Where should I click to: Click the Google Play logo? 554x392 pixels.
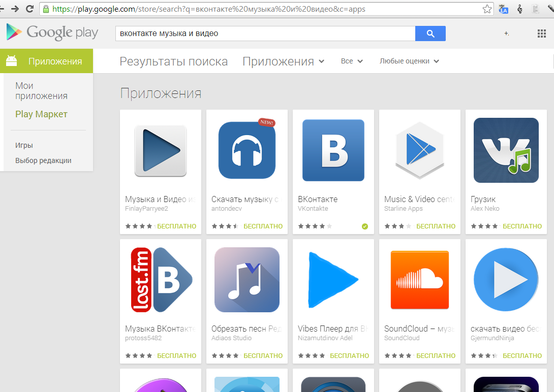tap(52, 32)
